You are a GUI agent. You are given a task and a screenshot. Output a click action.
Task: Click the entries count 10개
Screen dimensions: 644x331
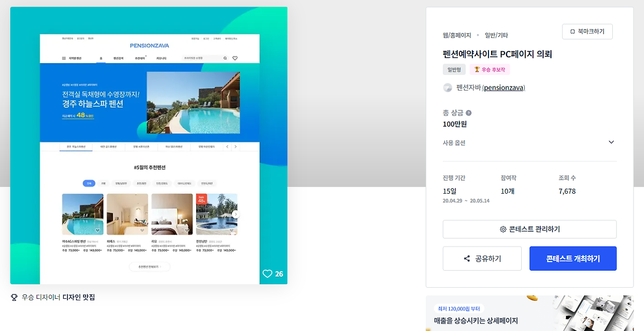tap(508, 191)
